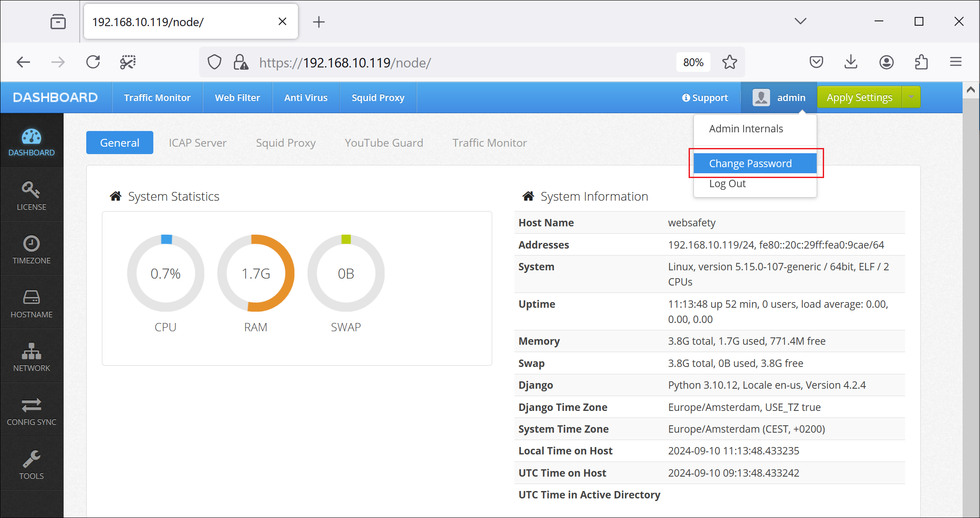The height and width of the screenshot is (518, 980).
Task: Click the Apply Settings button
Action: pos(860,97)
